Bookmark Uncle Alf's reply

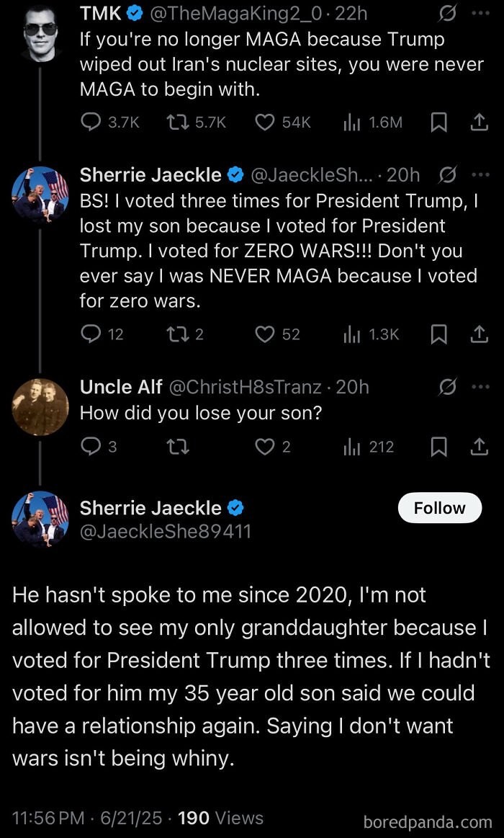tap(438, 447)
